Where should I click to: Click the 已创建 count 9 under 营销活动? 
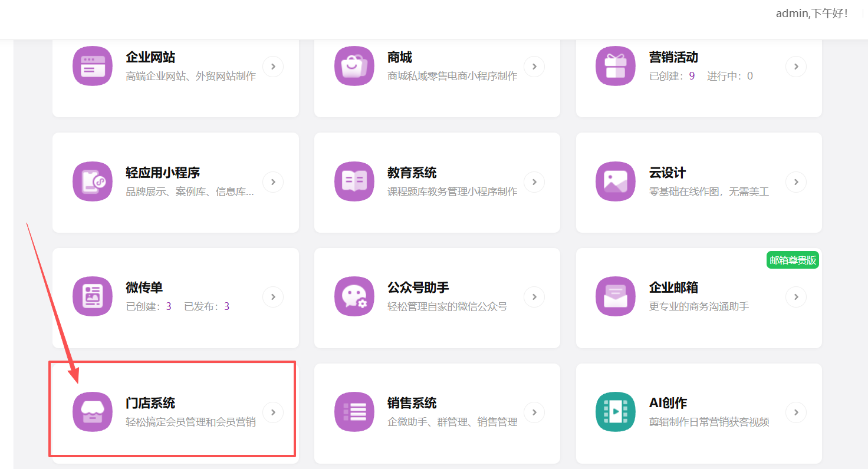coord(692,76)
